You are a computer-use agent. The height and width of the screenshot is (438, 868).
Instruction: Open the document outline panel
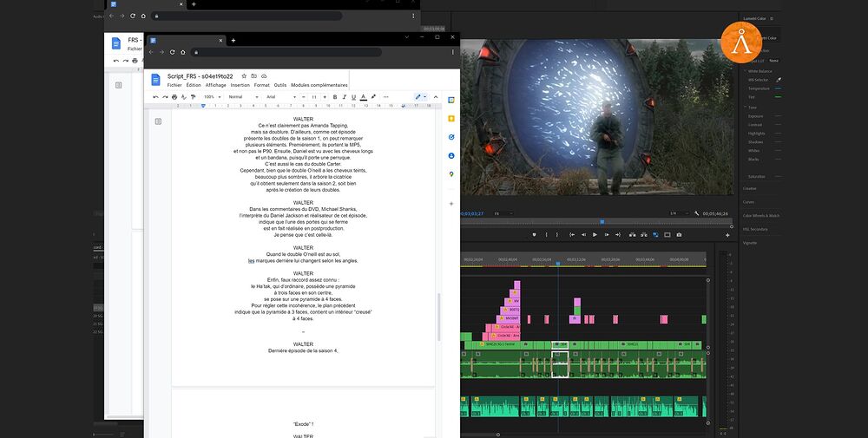coord(158,121)
